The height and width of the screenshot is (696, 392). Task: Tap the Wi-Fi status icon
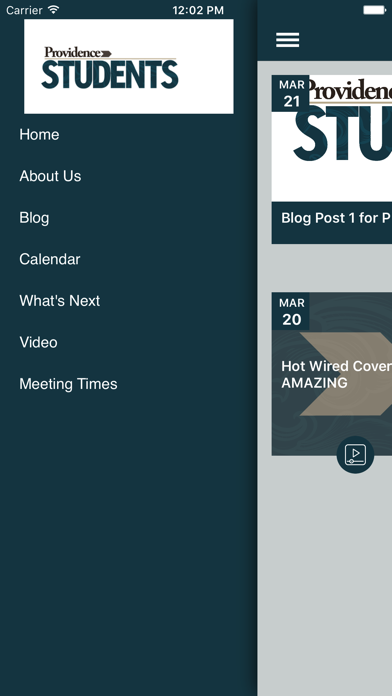point(54,10)
